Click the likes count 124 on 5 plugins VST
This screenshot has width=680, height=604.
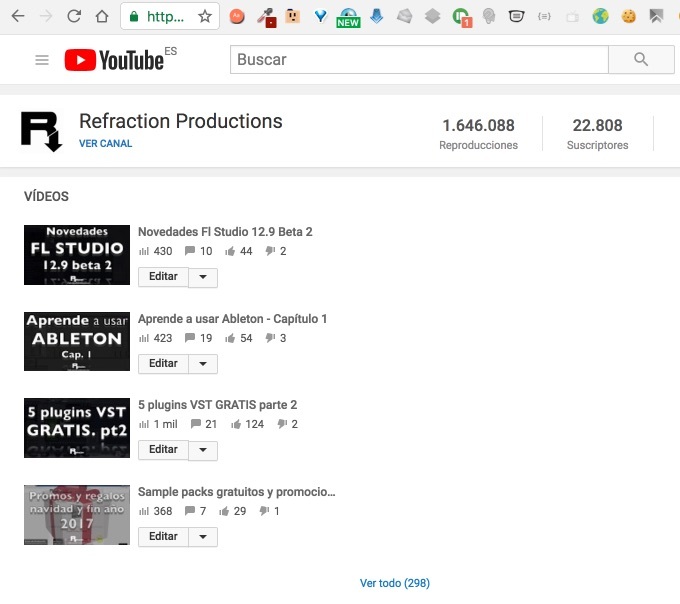(247, 424)
